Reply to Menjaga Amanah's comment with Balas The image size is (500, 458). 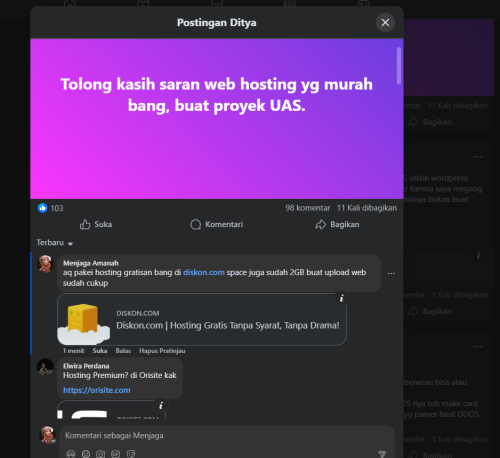[x=123, y=351]
